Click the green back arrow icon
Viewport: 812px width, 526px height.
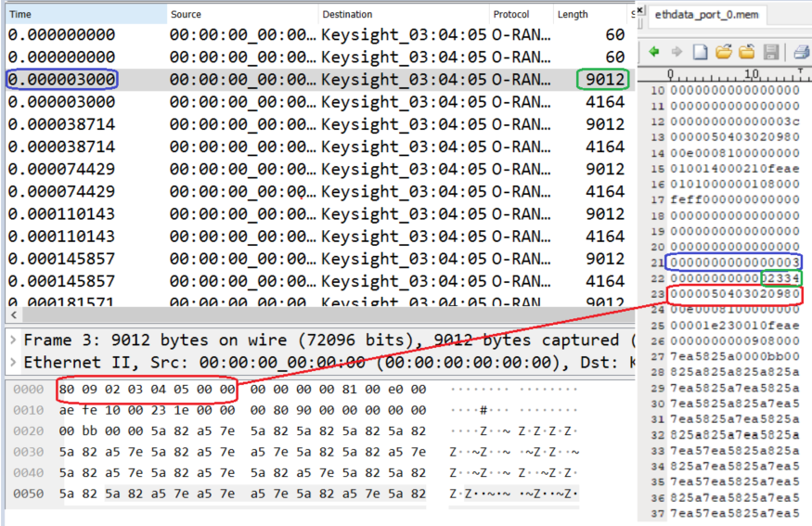coord(654,51)
